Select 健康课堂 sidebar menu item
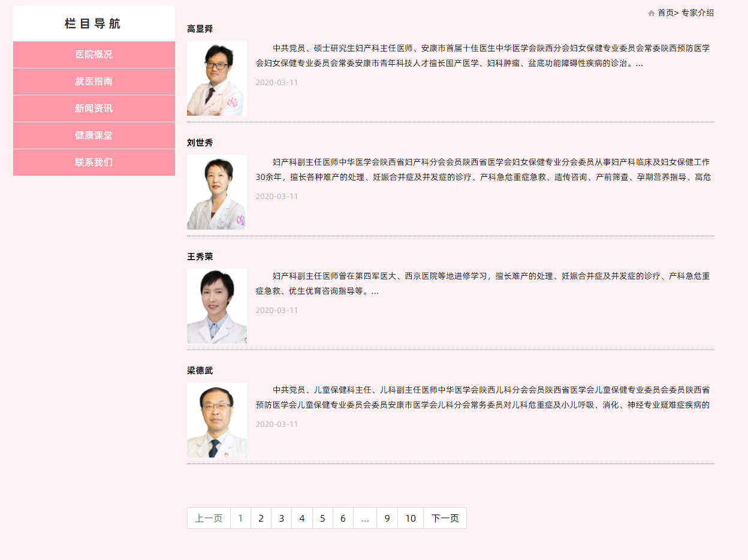Screen dimensions: 748x560 [94, 136]
